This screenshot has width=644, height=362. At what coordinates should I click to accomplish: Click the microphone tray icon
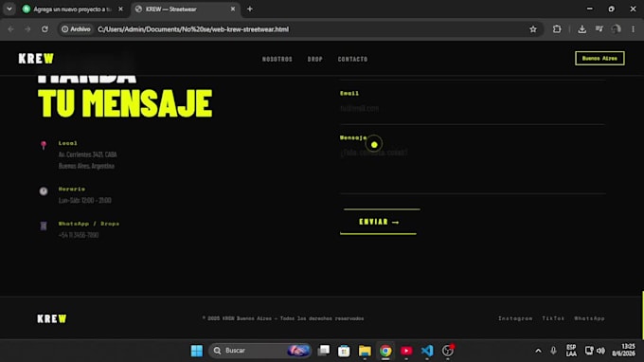click(x=553, y=351)
